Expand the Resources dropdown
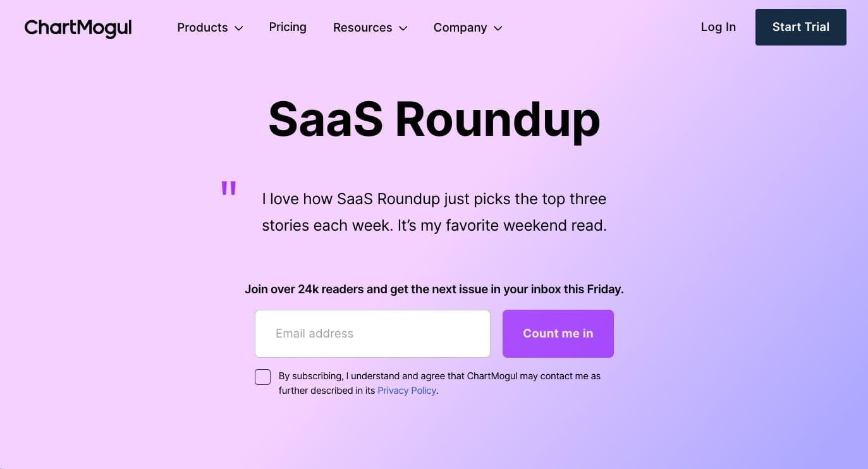Screen dimensions: 868x469 tap(363, 27)
